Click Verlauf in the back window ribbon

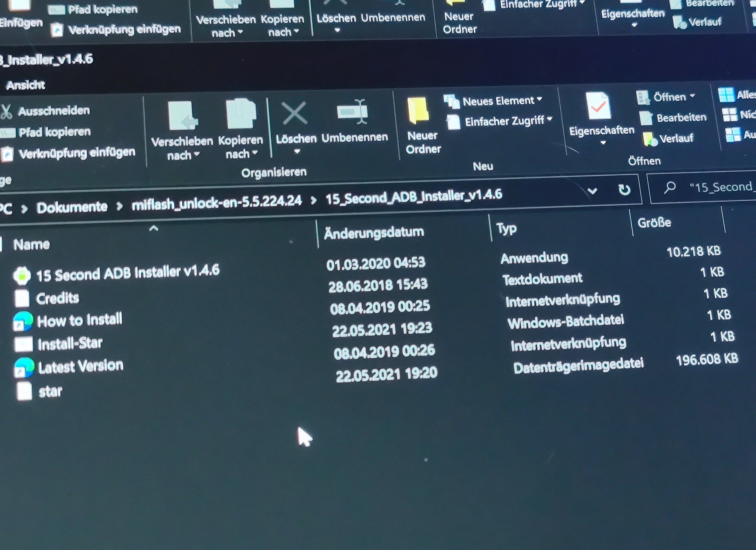[x=705, y=22]
